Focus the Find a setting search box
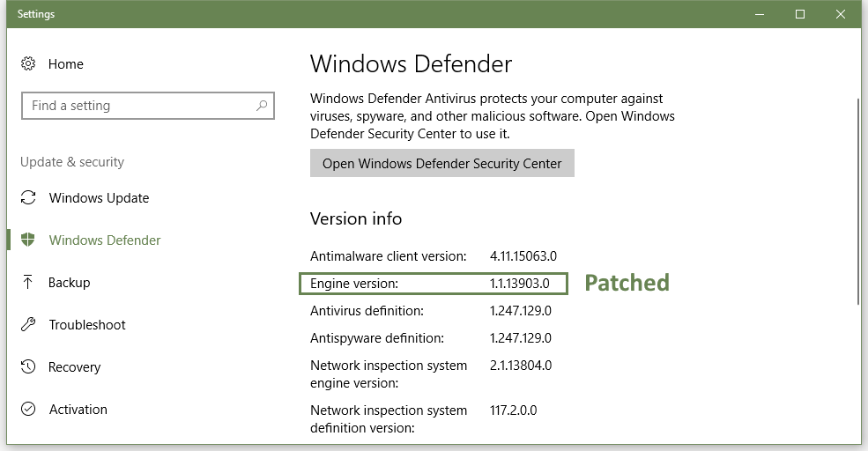This screenshot has width=868, height=451. [148, 106]
